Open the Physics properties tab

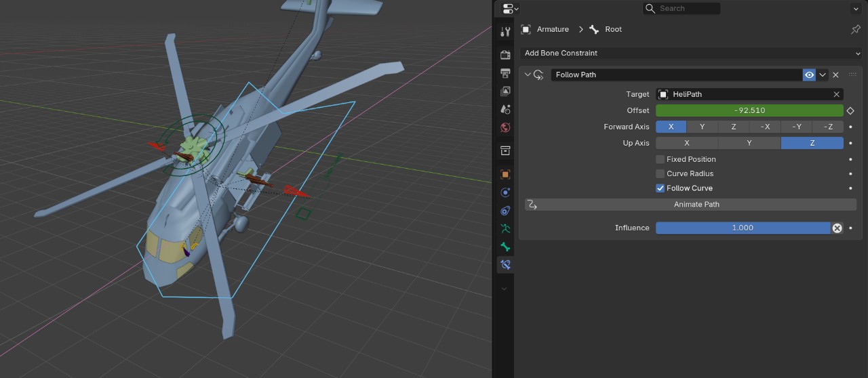click(505, 192)
